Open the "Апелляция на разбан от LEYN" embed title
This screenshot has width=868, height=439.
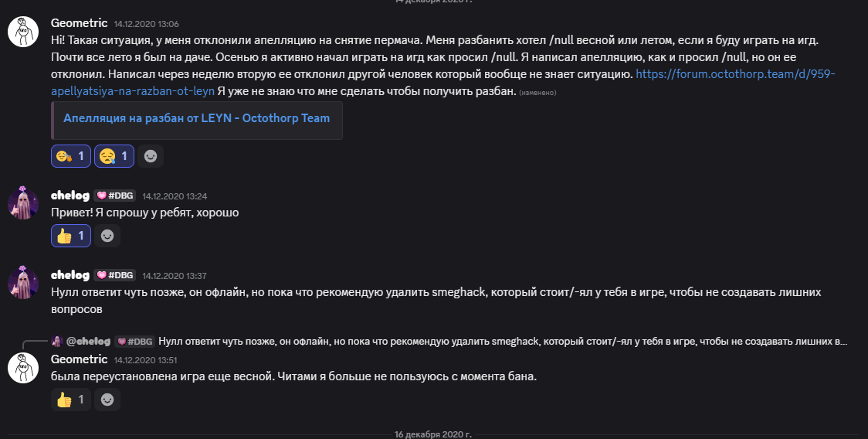click(196, 118)
